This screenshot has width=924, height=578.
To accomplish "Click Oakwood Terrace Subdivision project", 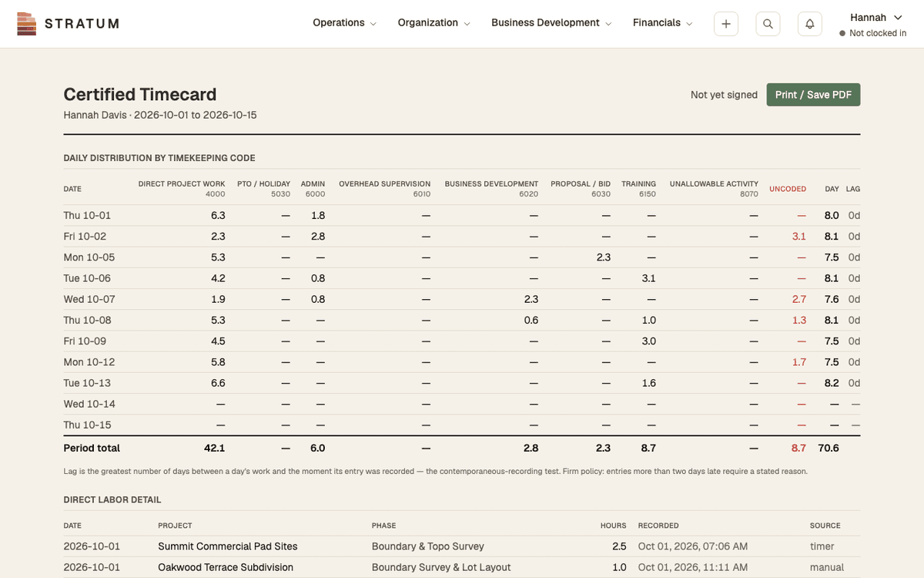I will (226, 567).
